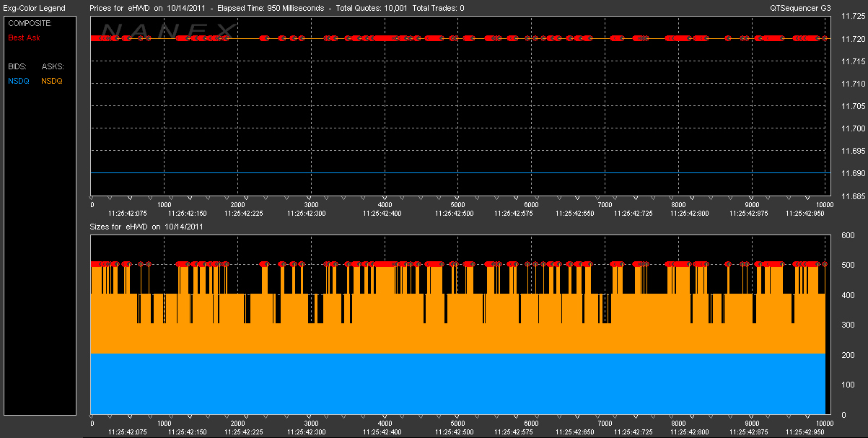Click the 'QTSequencer G3' label

(799, 9)
